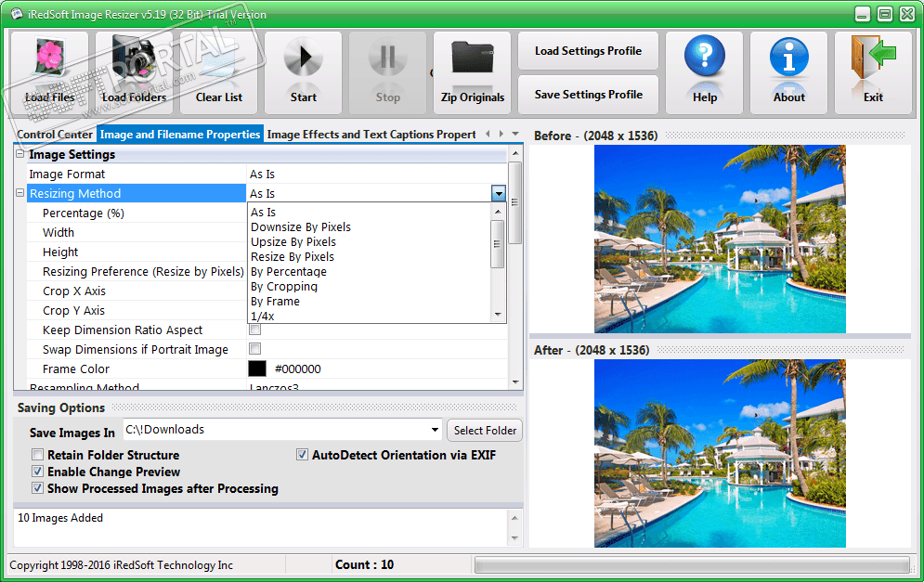Image resolution: width=924 pixels, height=582 pixels.
Task: Switch to the Control Center tab
Action: 55,135
